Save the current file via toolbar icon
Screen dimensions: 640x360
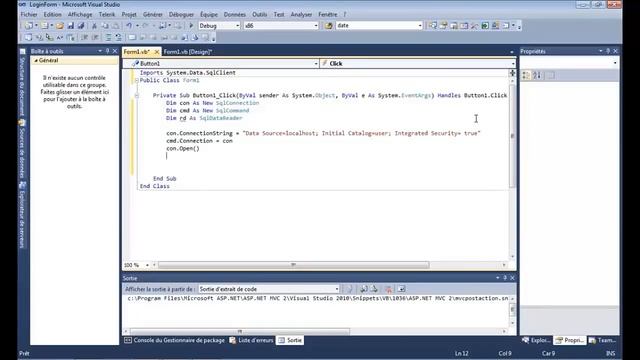pos(71,26)
